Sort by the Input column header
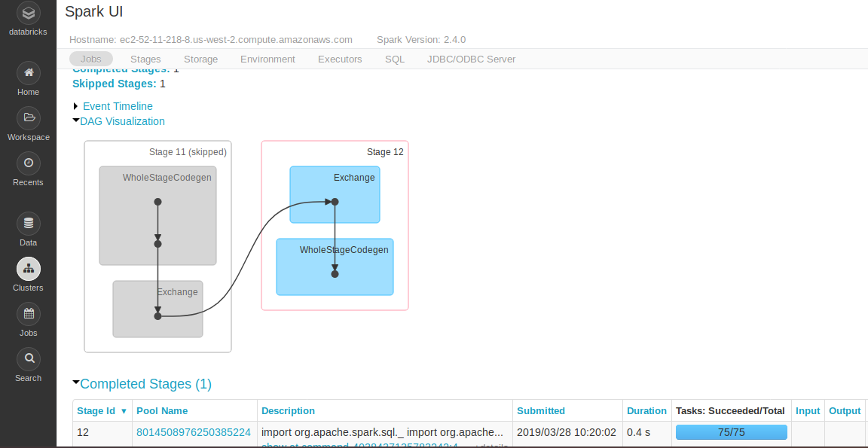 (x=808, y=411)
